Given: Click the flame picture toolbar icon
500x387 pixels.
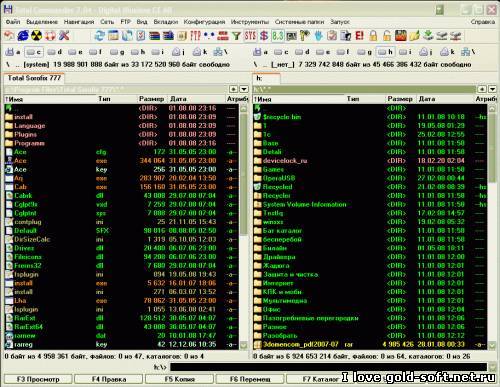Looking at the screenshot, I should tap(400, 35).
